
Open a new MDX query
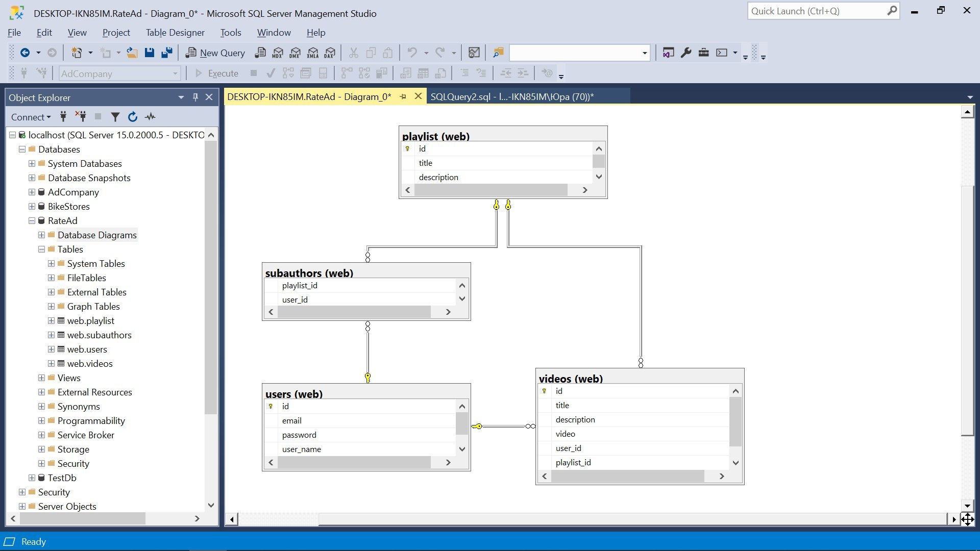(x=278, y=53)
